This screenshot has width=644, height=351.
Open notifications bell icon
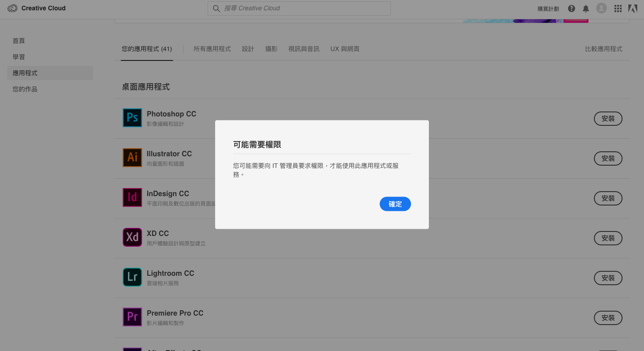[x=586, y=9]
